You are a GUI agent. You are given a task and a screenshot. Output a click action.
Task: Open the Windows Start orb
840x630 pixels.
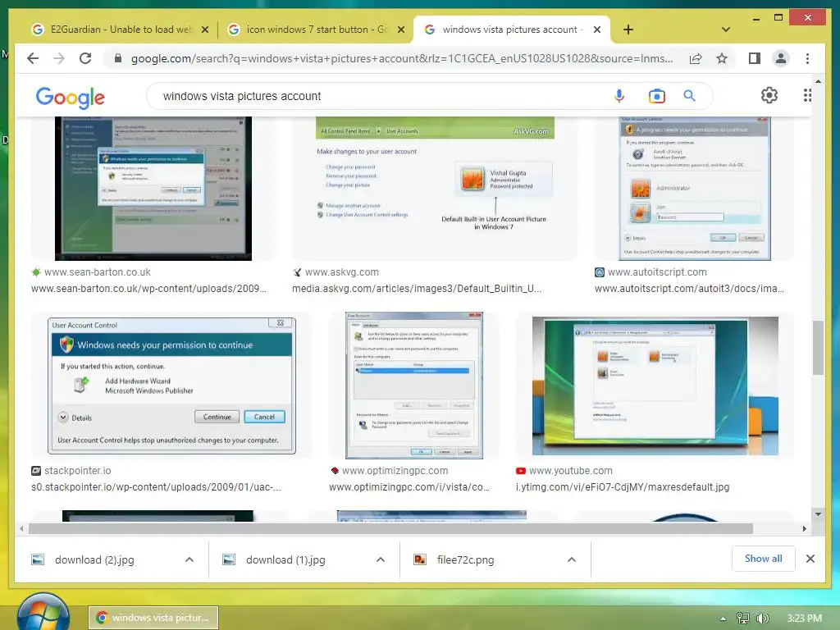(43, 614)
